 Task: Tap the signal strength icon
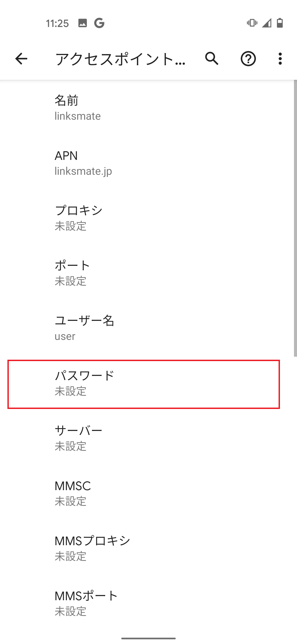click(x=266, y=23)
